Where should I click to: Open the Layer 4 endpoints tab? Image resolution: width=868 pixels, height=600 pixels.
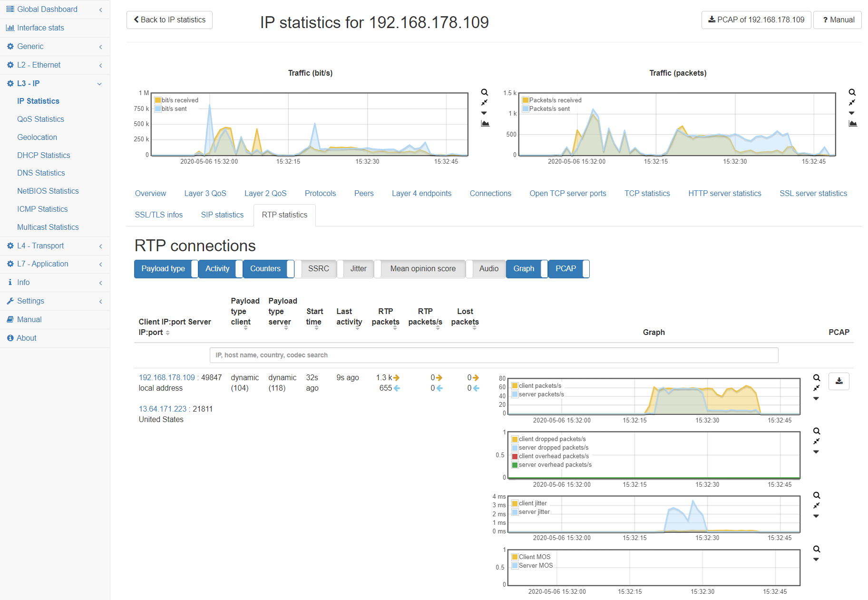pyautogui.click(x=421, y=193)
